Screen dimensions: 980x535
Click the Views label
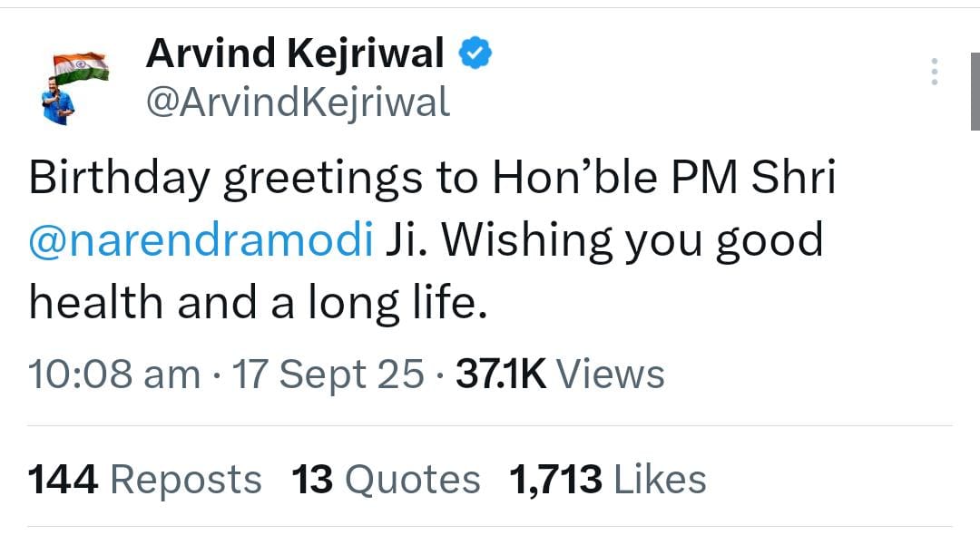pyautogui.click(x=610, y=374)
